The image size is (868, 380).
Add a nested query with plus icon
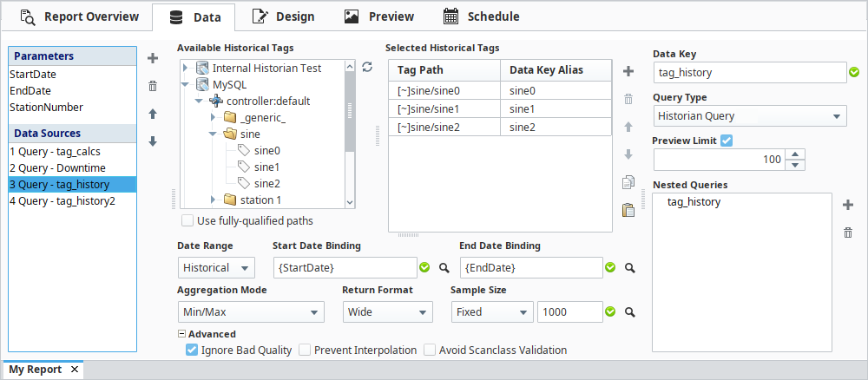[x=848, y=205]
